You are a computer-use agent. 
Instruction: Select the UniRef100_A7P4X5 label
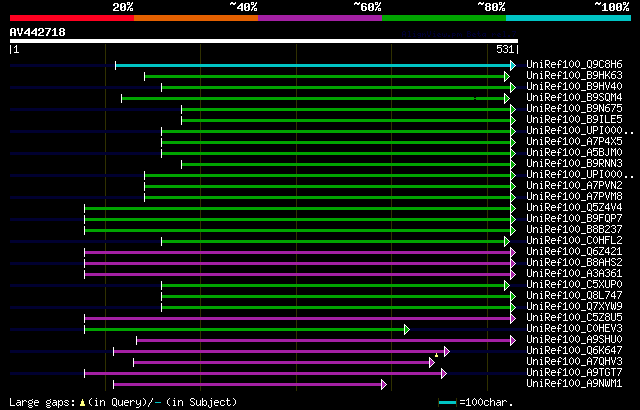[574, 142]
